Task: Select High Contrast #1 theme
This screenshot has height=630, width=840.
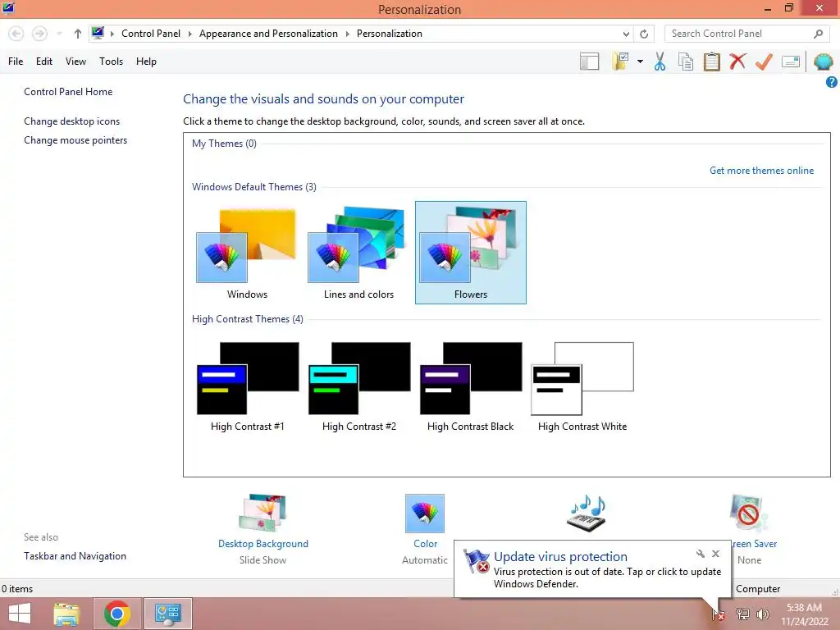Action: click(x=247, y=386)
